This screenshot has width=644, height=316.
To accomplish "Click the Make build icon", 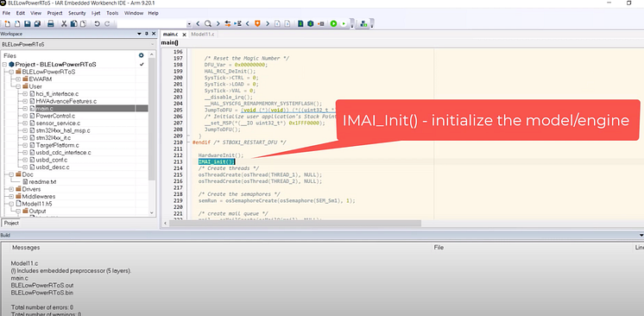I will pos(311,24).
